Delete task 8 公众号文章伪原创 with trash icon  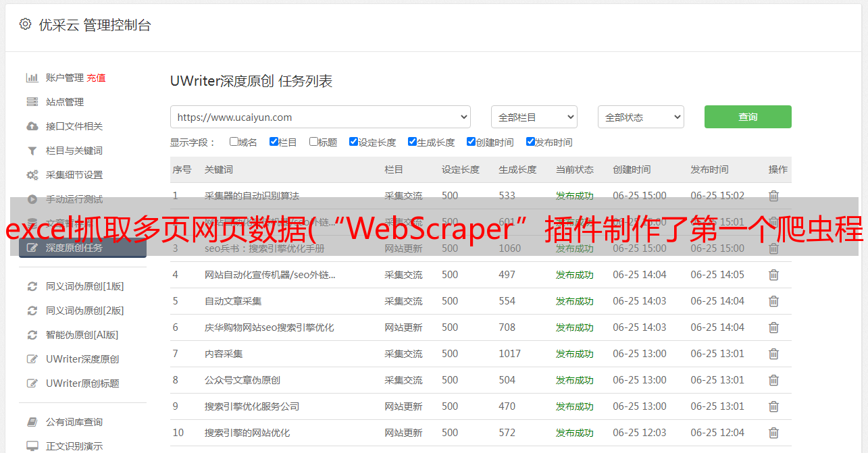point(773,380)
